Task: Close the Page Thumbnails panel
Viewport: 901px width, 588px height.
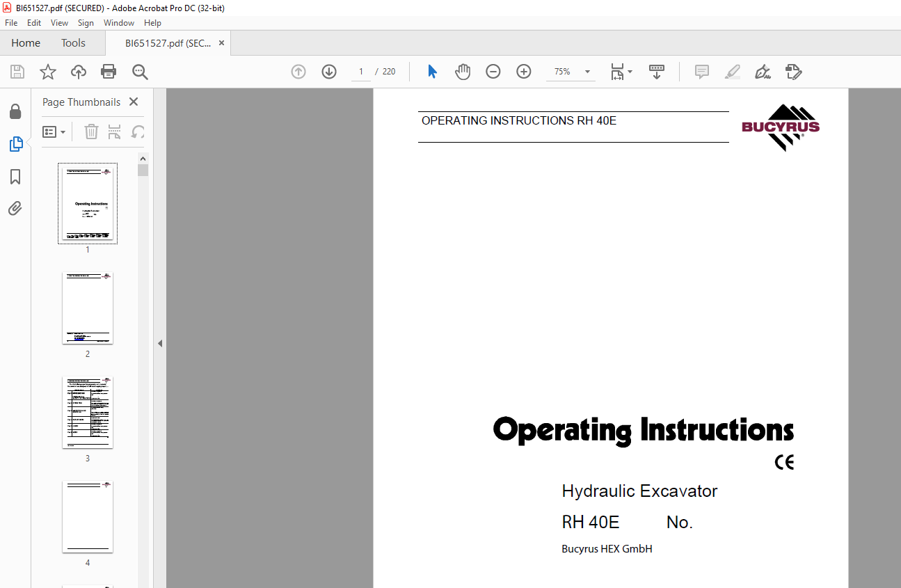Action: [134, 102]
